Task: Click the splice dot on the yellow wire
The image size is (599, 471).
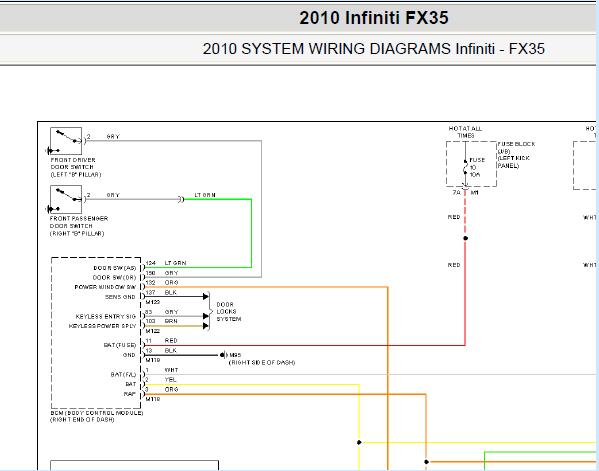Action: point(359,442)
